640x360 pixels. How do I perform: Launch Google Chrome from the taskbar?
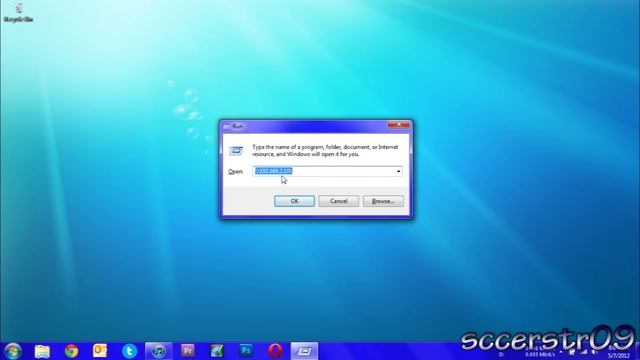click(71, 351)
